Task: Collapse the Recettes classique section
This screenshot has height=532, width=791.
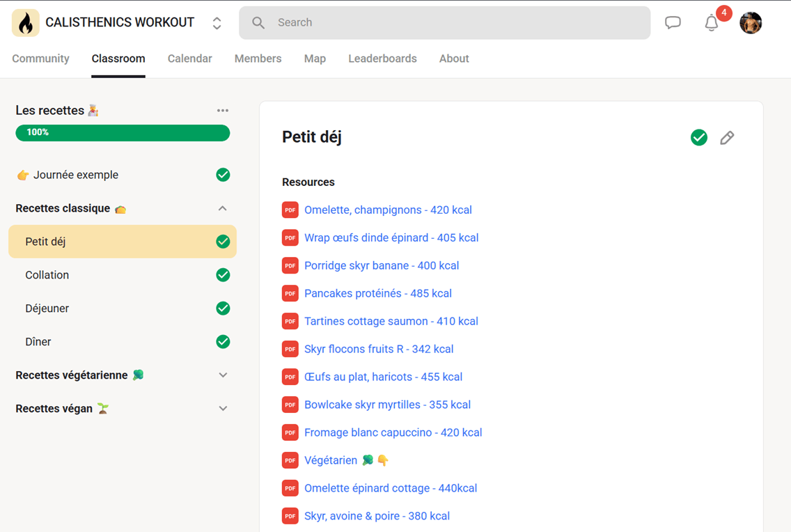Action: click(223, 208)
